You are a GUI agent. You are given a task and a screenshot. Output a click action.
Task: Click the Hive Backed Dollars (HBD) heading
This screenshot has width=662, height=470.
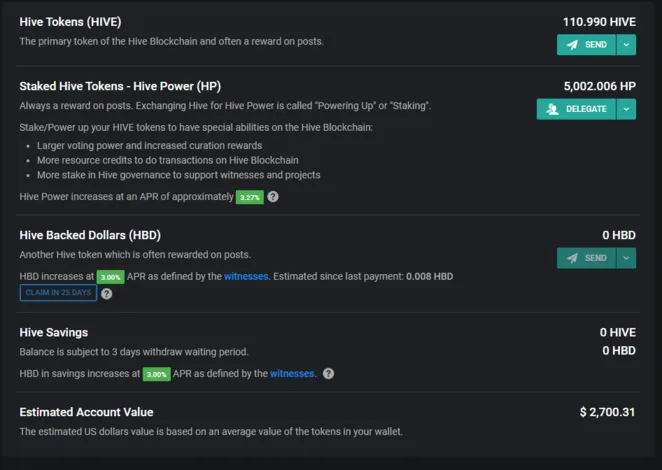(x=90, y=235)
